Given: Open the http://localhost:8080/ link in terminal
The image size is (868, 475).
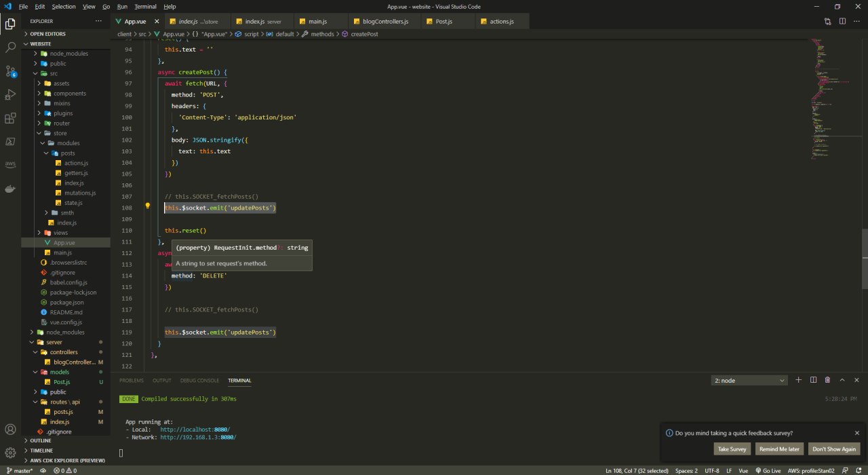Looking at the screenshot, I should click(x=195, y=430).
